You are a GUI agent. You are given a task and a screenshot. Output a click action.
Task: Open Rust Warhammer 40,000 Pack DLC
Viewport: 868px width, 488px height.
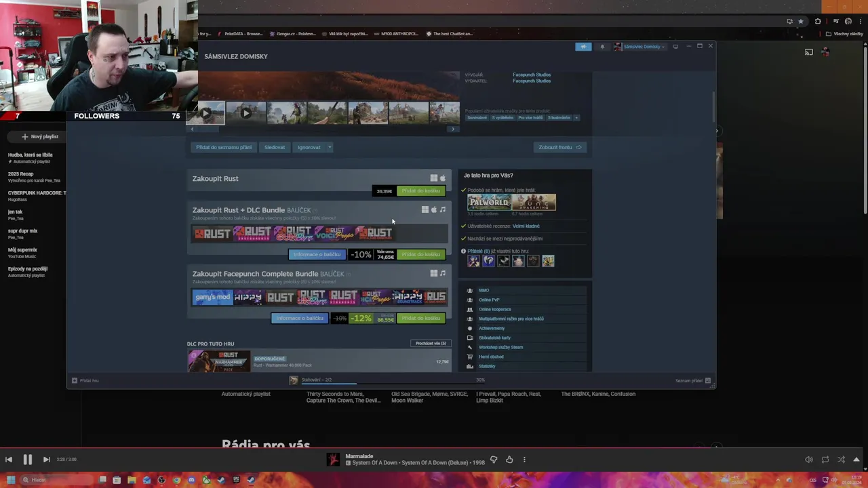pos(319,361)
